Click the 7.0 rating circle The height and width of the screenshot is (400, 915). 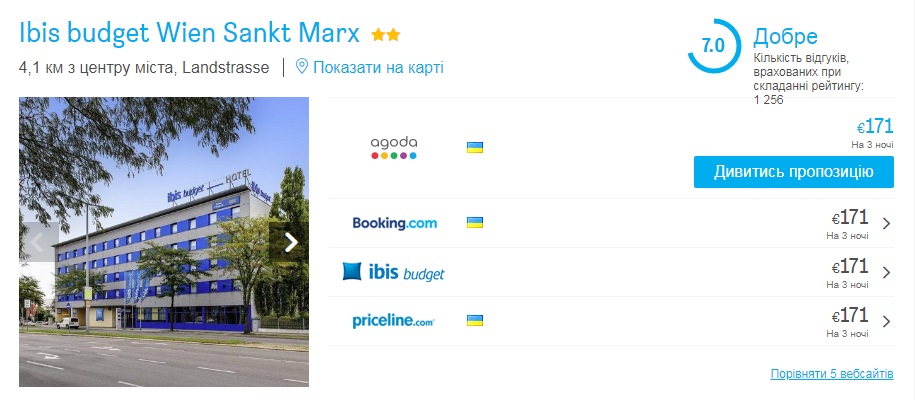click(714, 46)
